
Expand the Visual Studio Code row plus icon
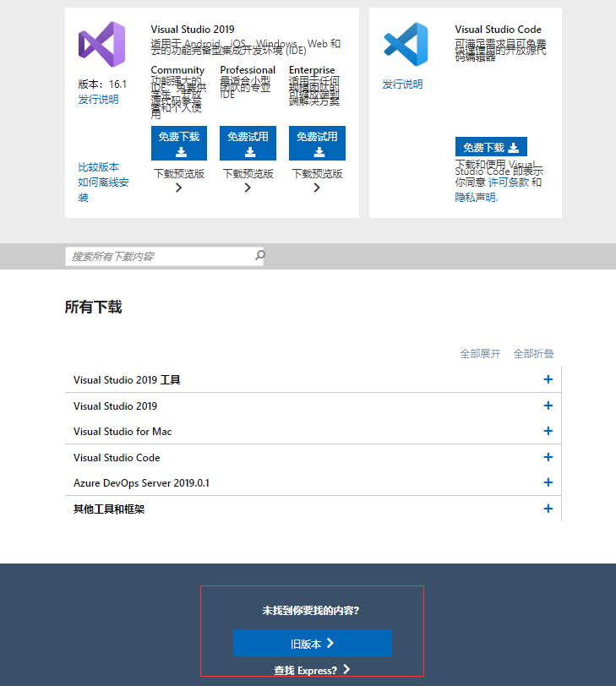(548, 457)
